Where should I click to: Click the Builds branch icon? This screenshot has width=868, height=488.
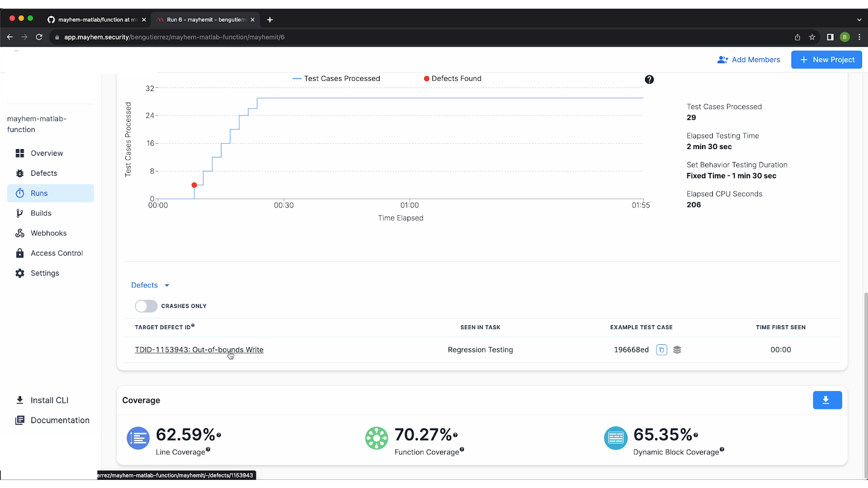tap(20, 214)
